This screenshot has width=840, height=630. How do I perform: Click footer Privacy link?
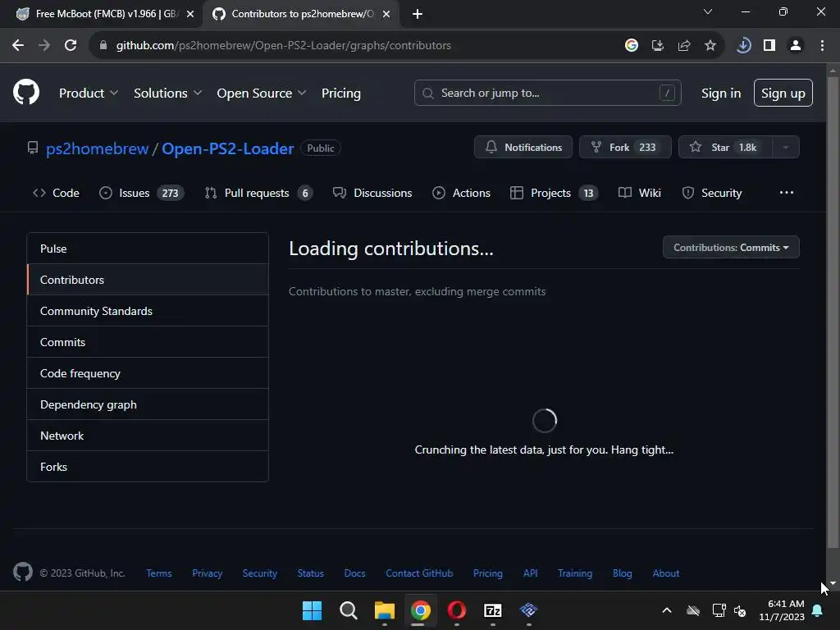pyautogui.click(x=208, y=573)
